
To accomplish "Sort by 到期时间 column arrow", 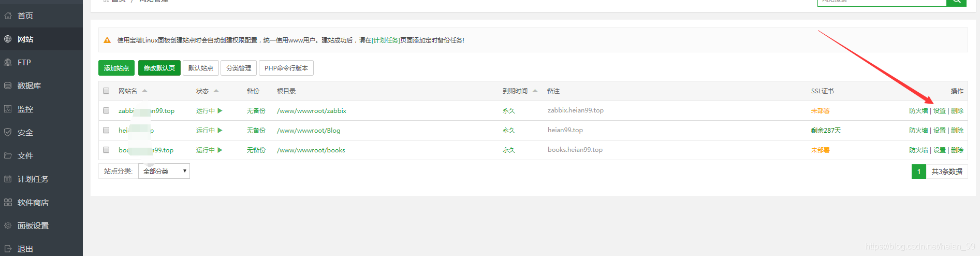I will pos(535,91).
